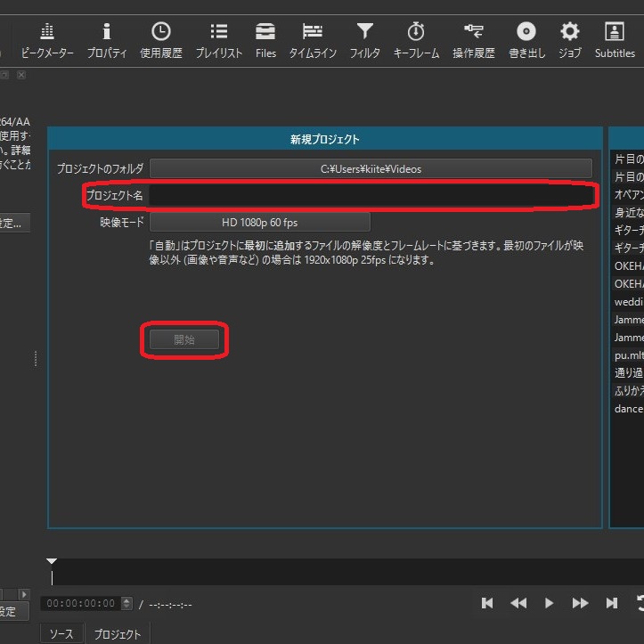This screenshot has width=644, height=644.
Task: Open the プロパティ panel from the toolbar
Action: [107, 40]
